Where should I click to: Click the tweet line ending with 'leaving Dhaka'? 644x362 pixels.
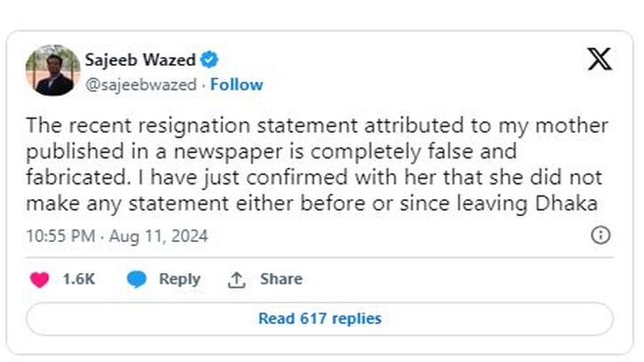(x=312, y=204)
